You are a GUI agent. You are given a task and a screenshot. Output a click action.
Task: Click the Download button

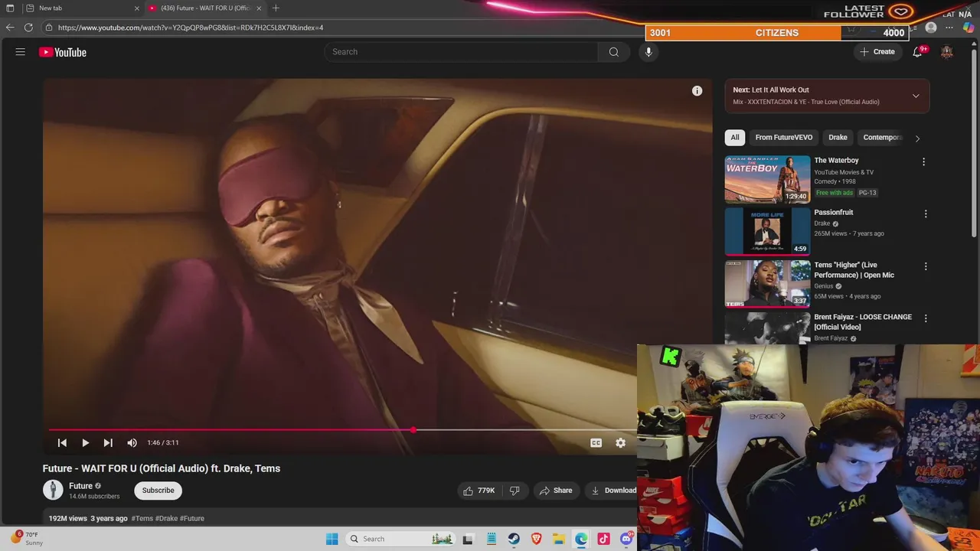[x=613, y=491]
